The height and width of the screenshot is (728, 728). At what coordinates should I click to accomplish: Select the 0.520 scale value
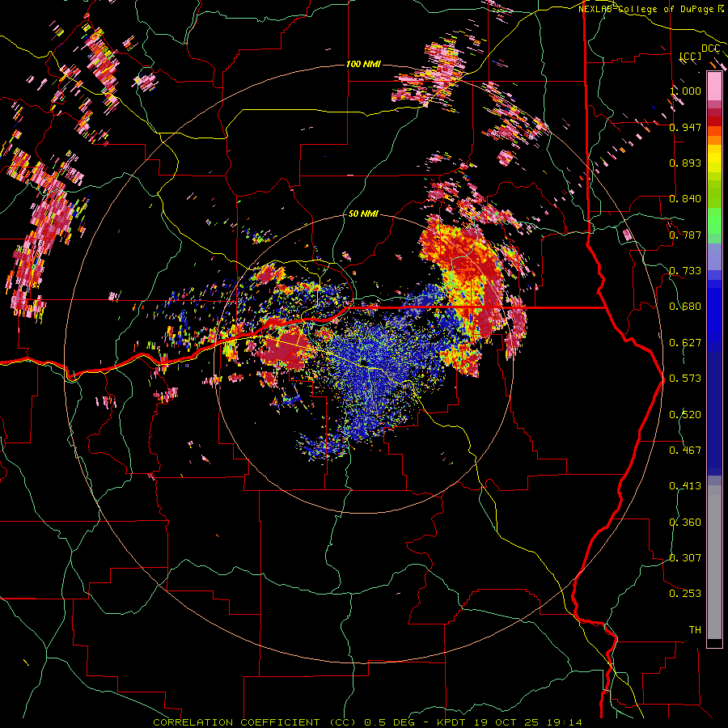pyautogui.click(x=685, y=415)
